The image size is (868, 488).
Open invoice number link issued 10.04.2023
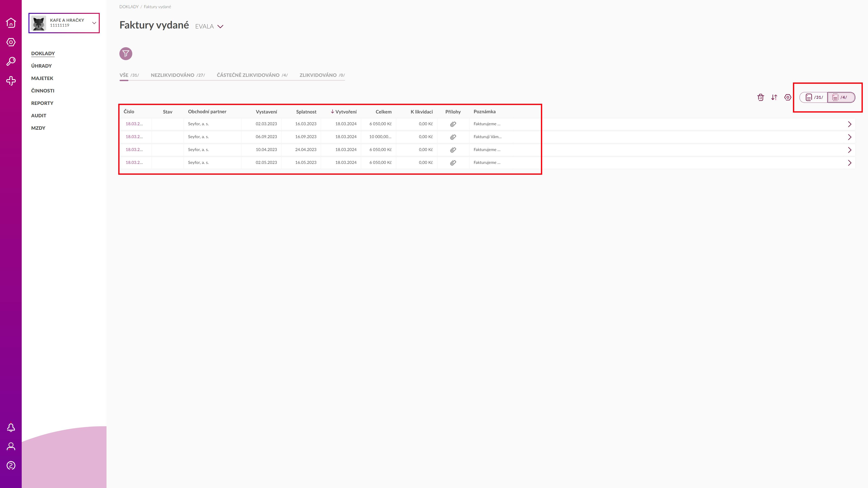coord(134,150)
